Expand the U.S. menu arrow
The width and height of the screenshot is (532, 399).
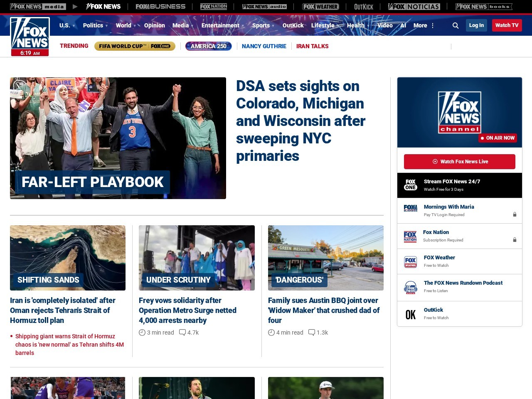tap(74, 26)
